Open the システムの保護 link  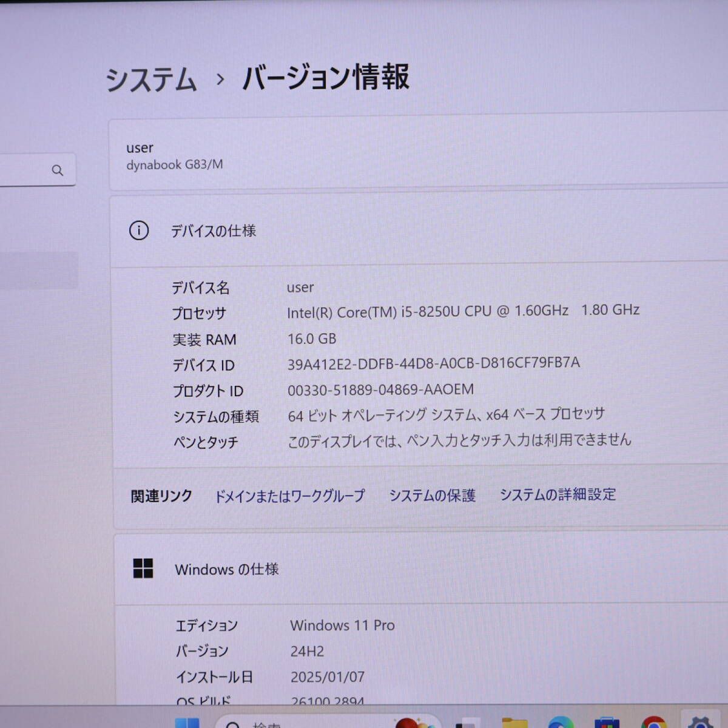tap(433, 496)
